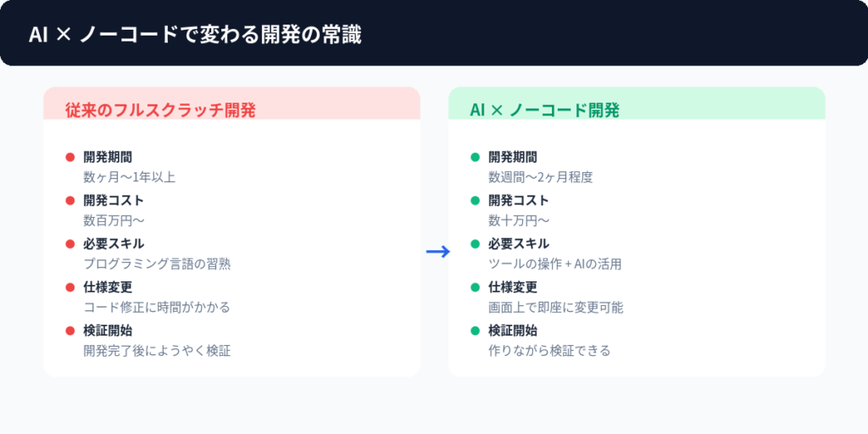Click red bullet beside 開発期間 in left card
The image size is (868, 434).
click(70, 157)
